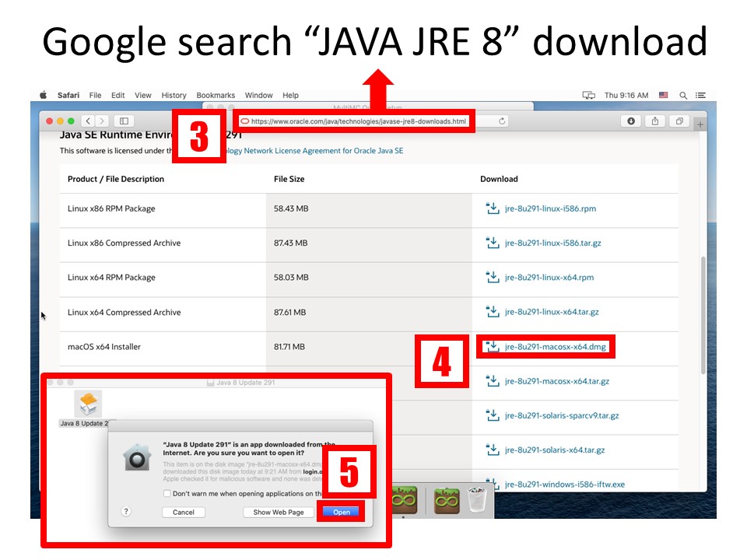Click the Product / File Description header
This screenshot has width=747, height=560.
pyautogui.click(x=116, y=179)
